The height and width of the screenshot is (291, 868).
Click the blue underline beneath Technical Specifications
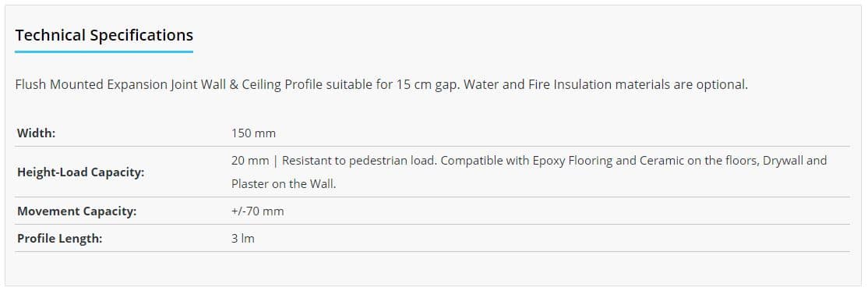pyautogui.click(x=104, y=52)
